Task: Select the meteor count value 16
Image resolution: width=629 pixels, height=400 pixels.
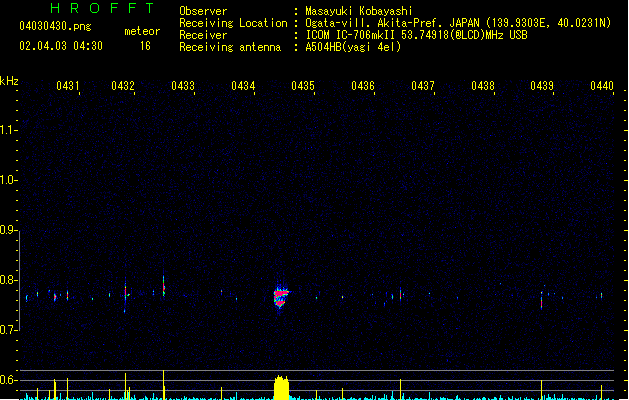Action: [145, 46]
